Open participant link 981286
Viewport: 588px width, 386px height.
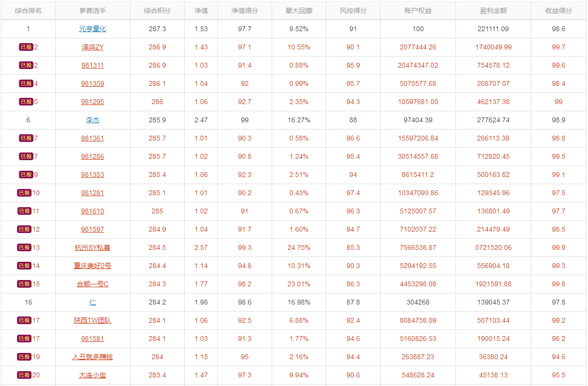[x=93, y=156]
